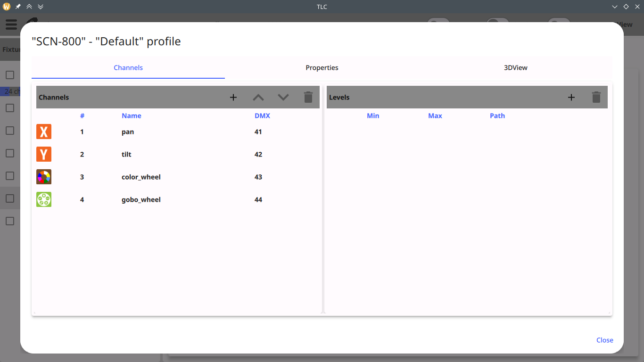The width and height of the screenshot is (644, 362).
Task: Add a new level in the Levels panel
Action: point(571,97)
